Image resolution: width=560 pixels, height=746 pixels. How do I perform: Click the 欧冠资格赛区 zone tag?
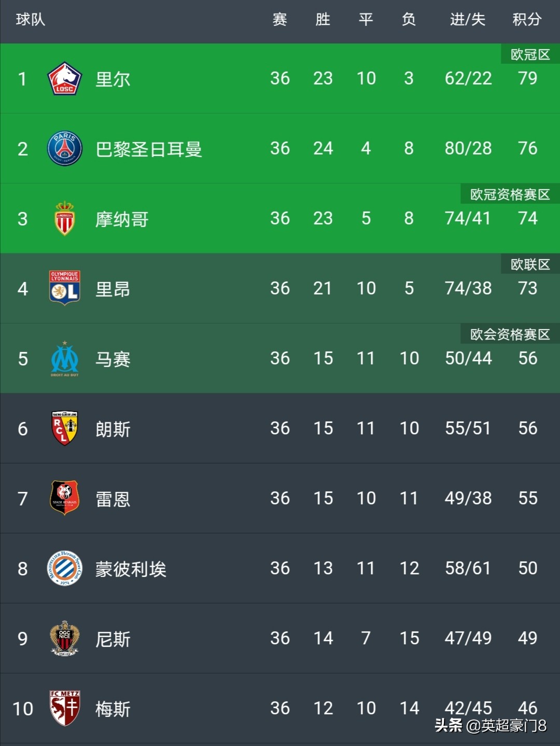click(x=510, y=194)
